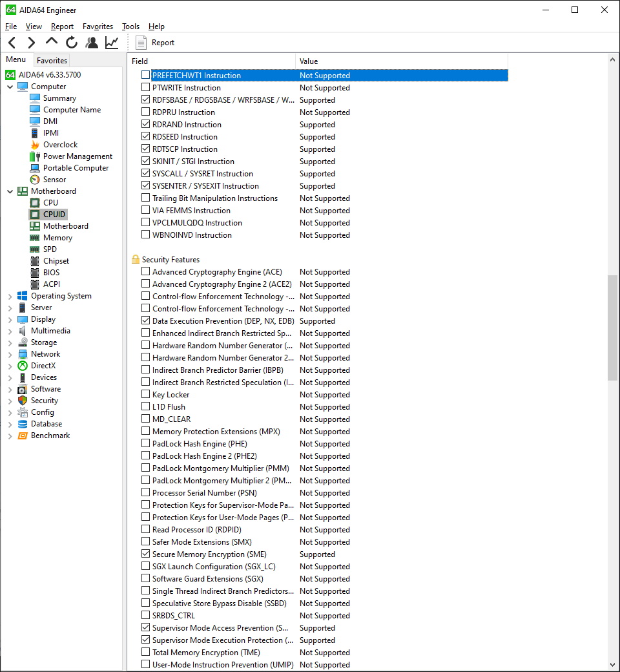Viewport: 620px width, 672px height.
Task: Collapse the Computer tree node
Action: (10, 87)
